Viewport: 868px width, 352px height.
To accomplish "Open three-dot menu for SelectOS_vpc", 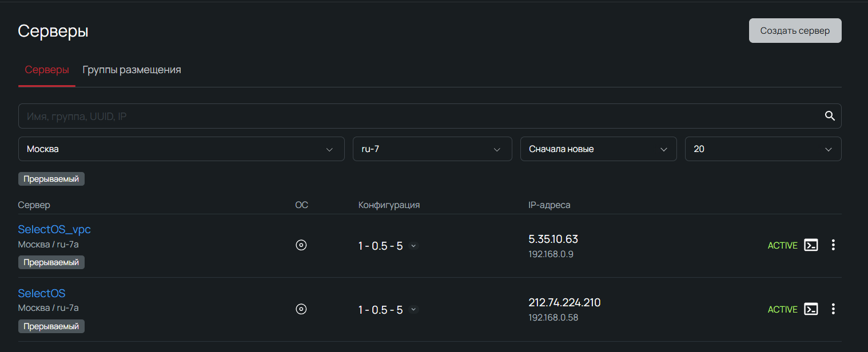I will (x=833, y=245).
